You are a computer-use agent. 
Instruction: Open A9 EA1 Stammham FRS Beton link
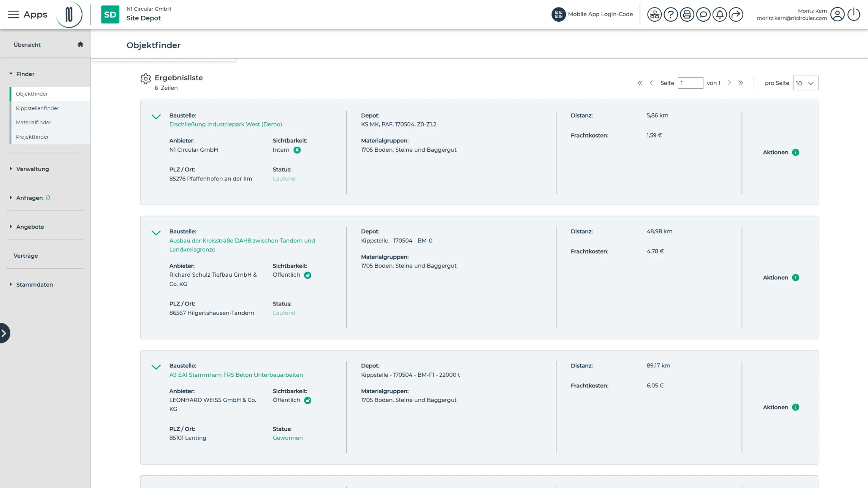pos(236,375)
